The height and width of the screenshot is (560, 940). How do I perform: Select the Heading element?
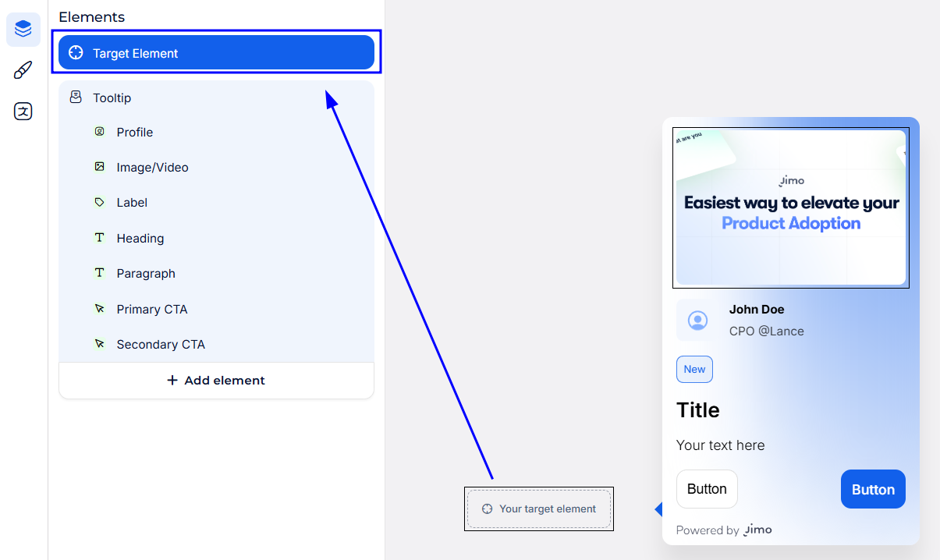pyautogui.click(x=140, y=238)
